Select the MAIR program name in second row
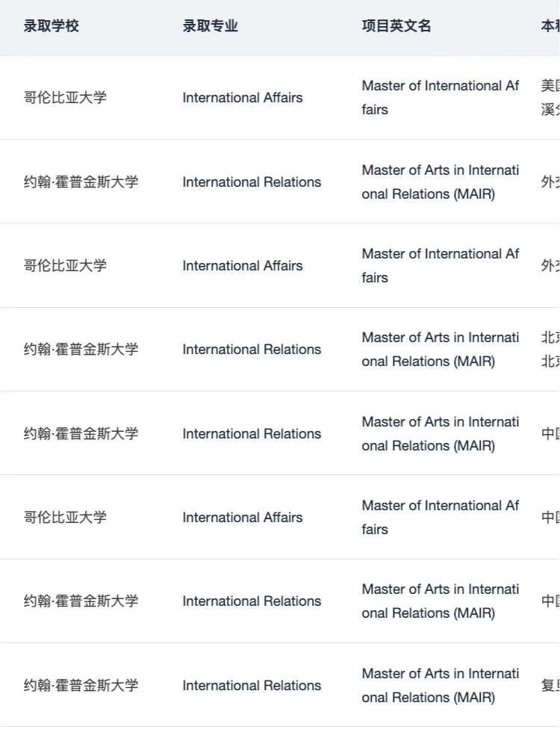 440,182
